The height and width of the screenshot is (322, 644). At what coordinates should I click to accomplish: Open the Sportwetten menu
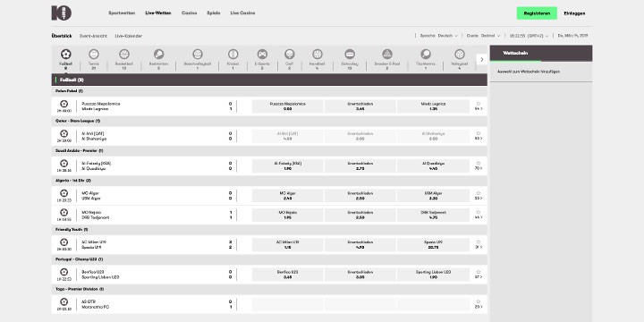click(x=122, y=13)
